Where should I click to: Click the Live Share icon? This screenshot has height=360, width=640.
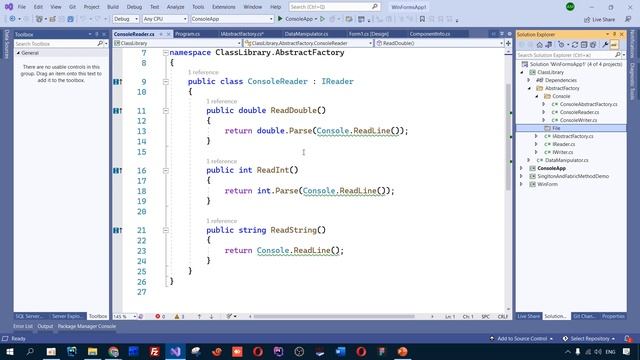tap(587, 20)
